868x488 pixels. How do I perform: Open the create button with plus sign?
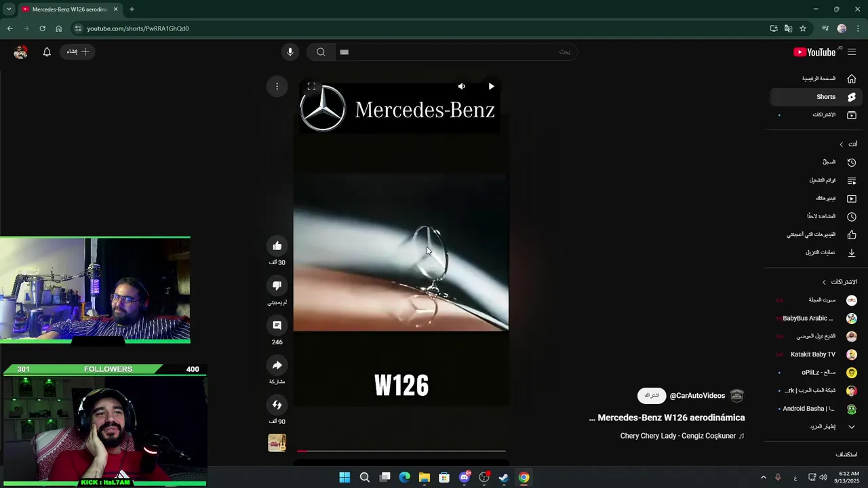point(78,52)
